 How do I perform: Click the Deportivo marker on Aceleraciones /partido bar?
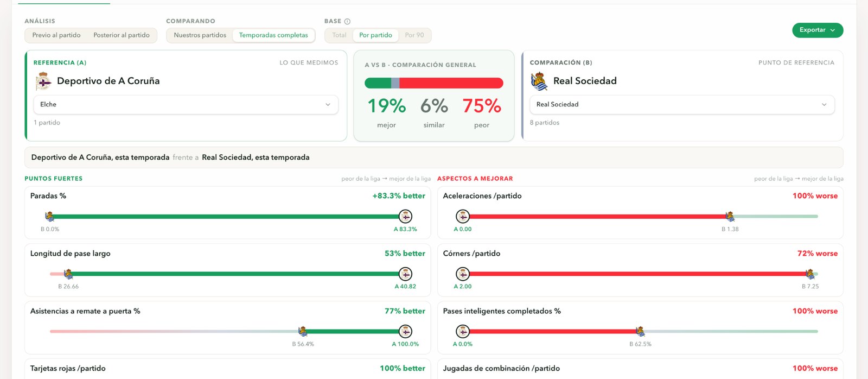coord(463,216)
